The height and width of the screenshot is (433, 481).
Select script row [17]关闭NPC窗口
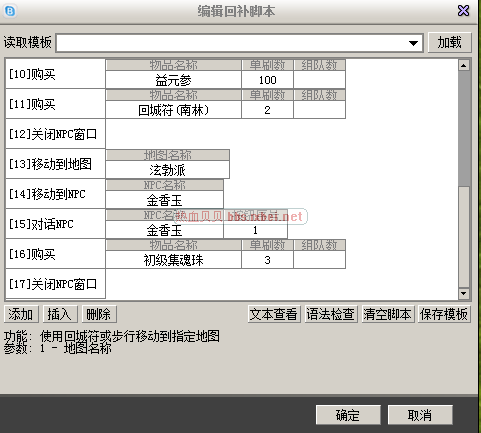(55, 284)
